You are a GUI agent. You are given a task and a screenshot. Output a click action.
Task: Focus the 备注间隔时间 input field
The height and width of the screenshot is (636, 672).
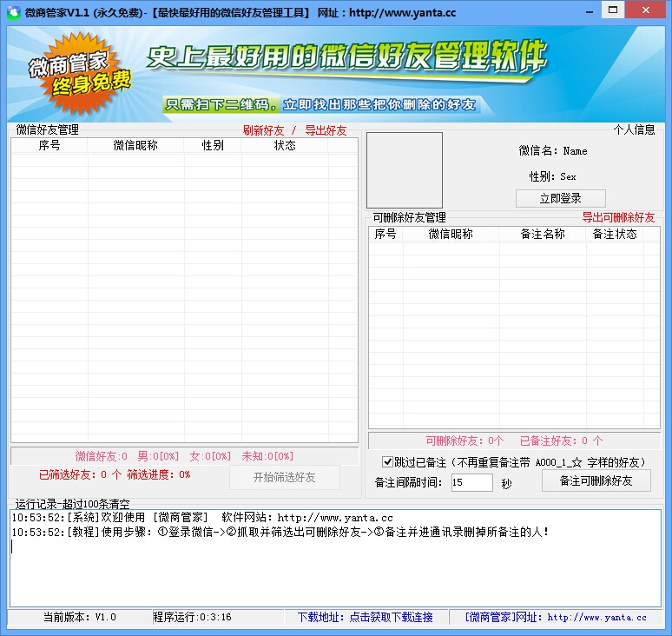(471, 482)
